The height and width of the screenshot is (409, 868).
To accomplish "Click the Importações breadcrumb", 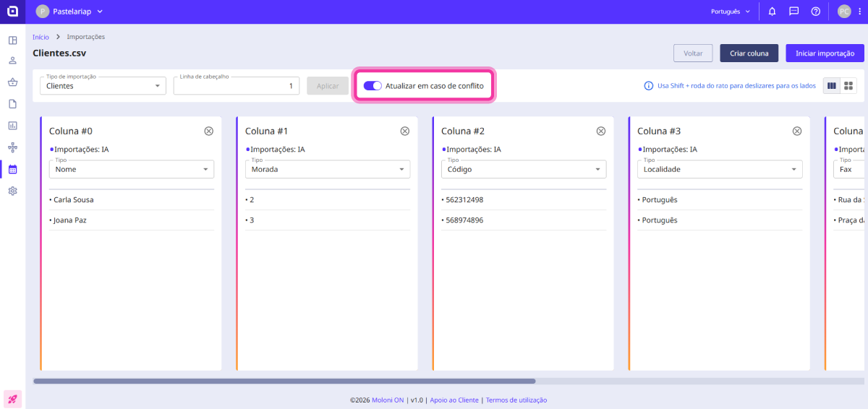I will tap(86, 37).
